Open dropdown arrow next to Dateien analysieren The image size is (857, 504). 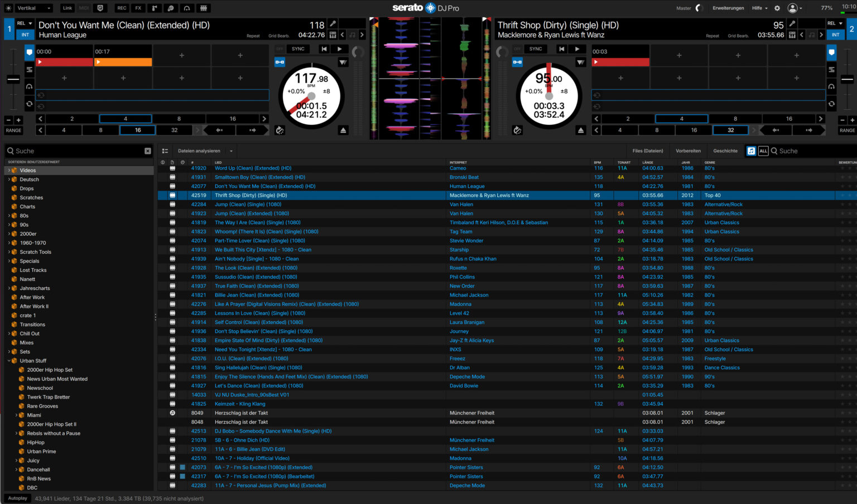pyautogui.click(x=231, y=151)
